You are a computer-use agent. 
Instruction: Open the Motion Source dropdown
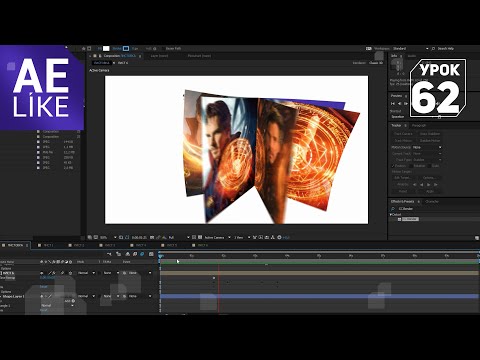pos(427,147)
